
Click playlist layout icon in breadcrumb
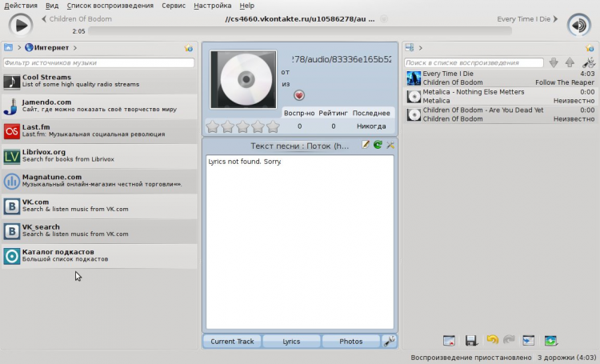pos(410,47)
